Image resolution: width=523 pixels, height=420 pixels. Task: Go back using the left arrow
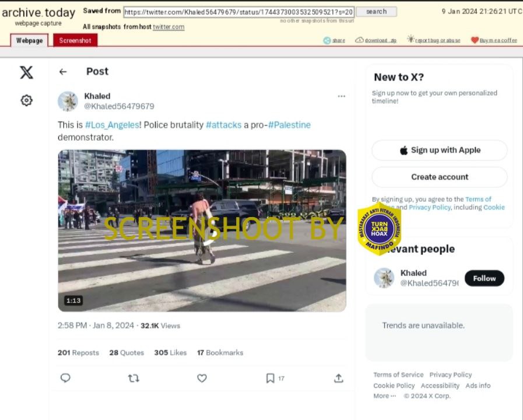point(63,72)
